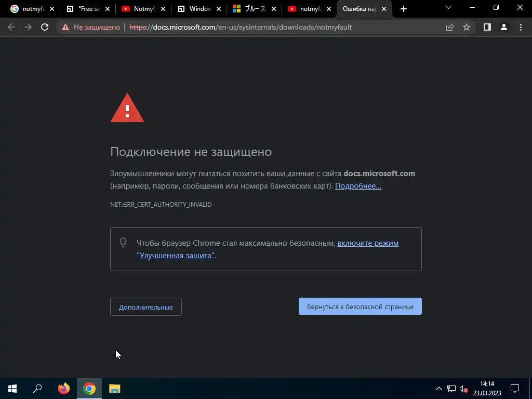This screenshot has width=532, height=399.
Task: Bookmark this page with the star icon
Action: [x=467, y=27]
